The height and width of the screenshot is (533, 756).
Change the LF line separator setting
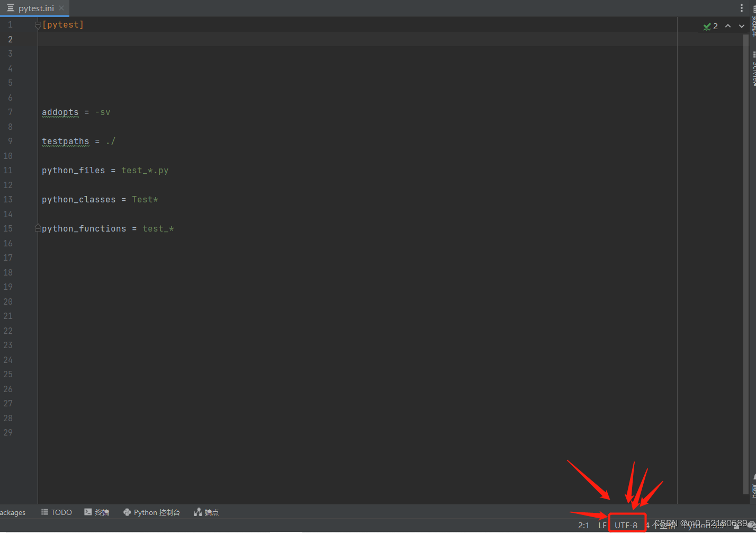(x=602, y=526)
